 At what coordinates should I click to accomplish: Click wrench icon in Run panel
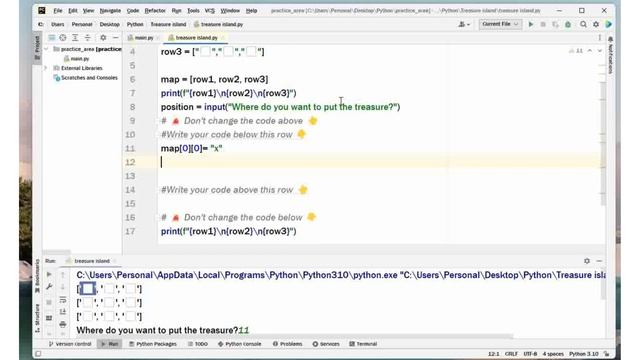(x=49, y=287)
